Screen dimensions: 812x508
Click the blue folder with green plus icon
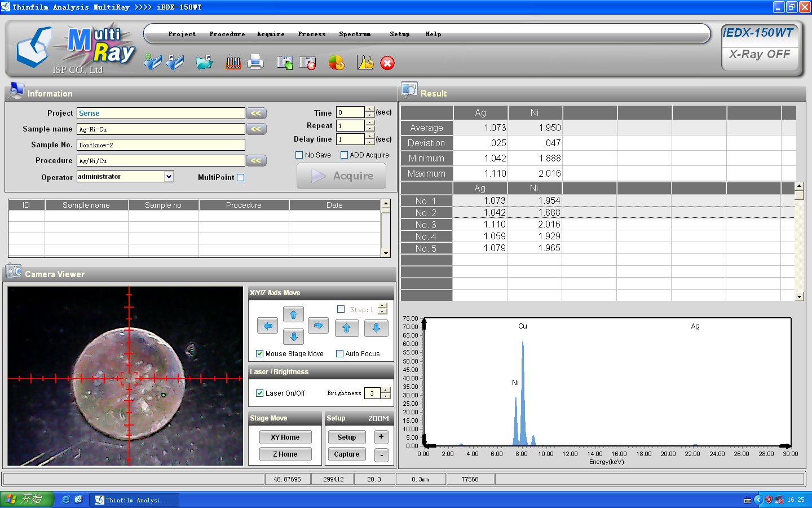click(152, 62)
